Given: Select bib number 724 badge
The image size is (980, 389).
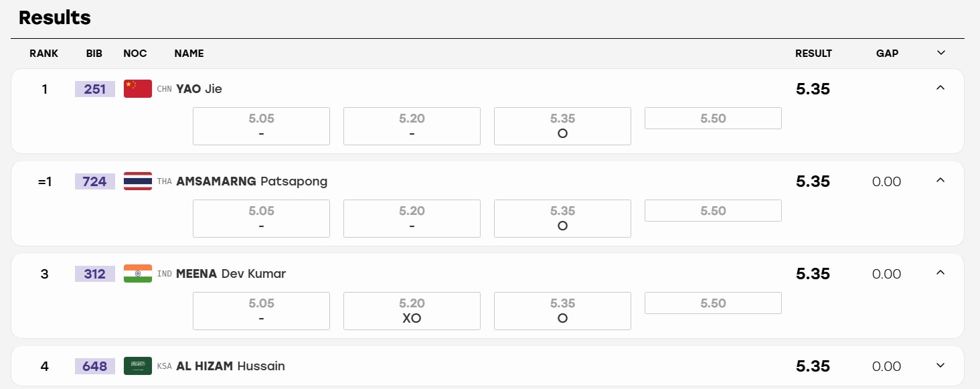Looking at the screenshot, I should click(95, 181).
